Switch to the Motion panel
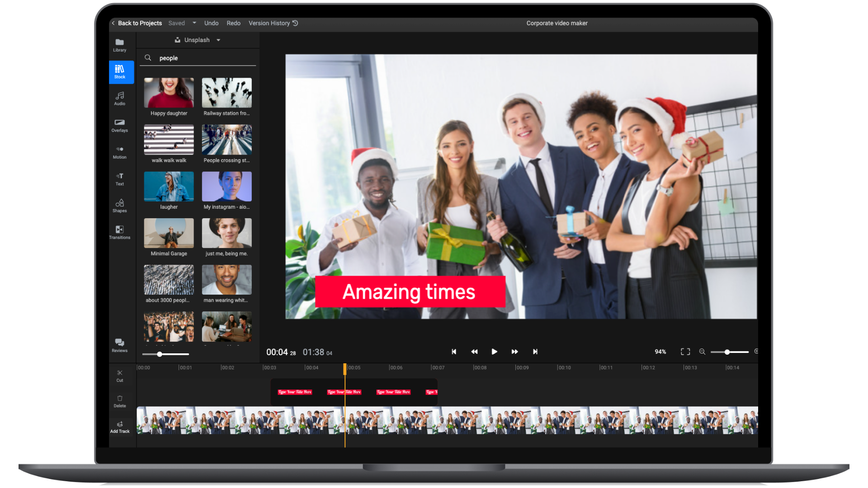 point(119,152)
